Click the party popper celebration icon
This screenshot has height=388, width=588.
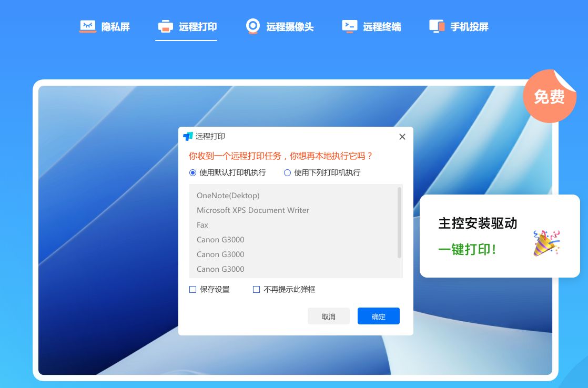[x=546, y=243]
